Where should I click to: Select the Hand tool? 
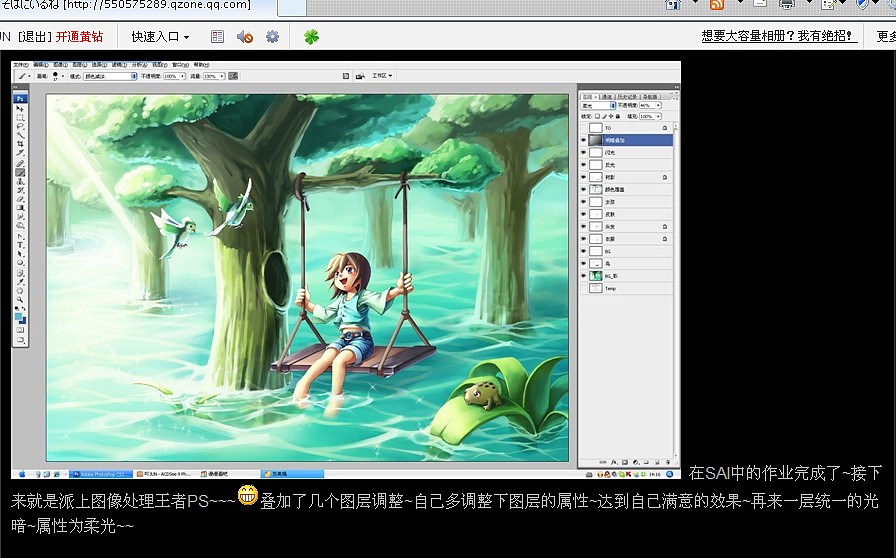tap(20, 291)
